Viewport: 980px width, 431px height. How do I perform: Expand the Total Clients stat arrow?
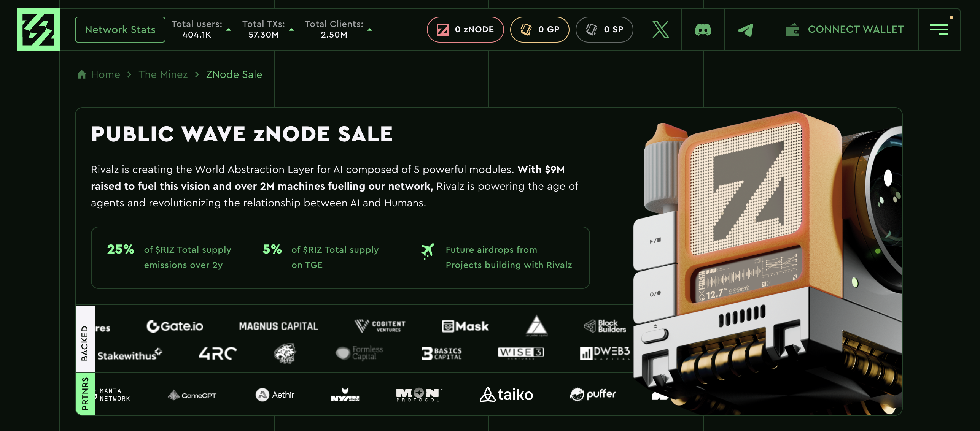tap(370, 30)
